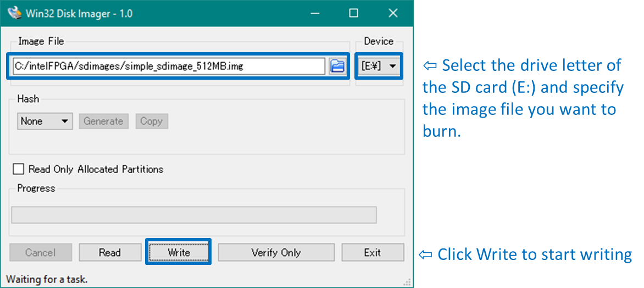Click the Verify Only button
The height and width of the screenshot is (288, 644).
(276, 253)
